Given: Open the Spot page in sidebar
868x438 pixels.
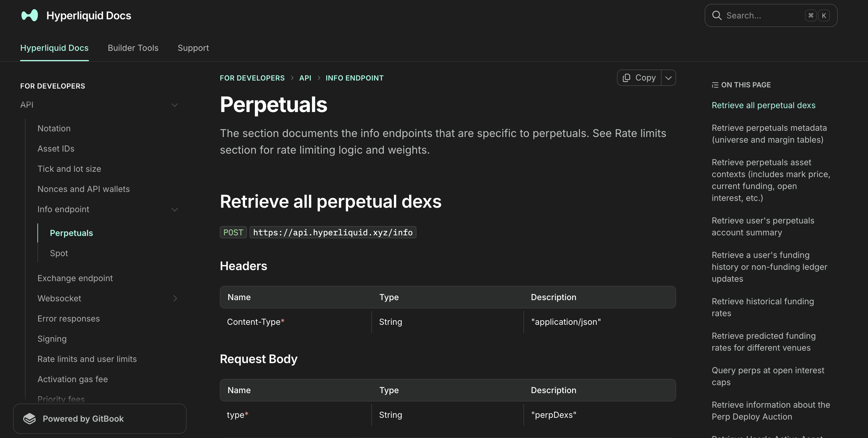Looking at the screenshot, I should pos(59,253).
